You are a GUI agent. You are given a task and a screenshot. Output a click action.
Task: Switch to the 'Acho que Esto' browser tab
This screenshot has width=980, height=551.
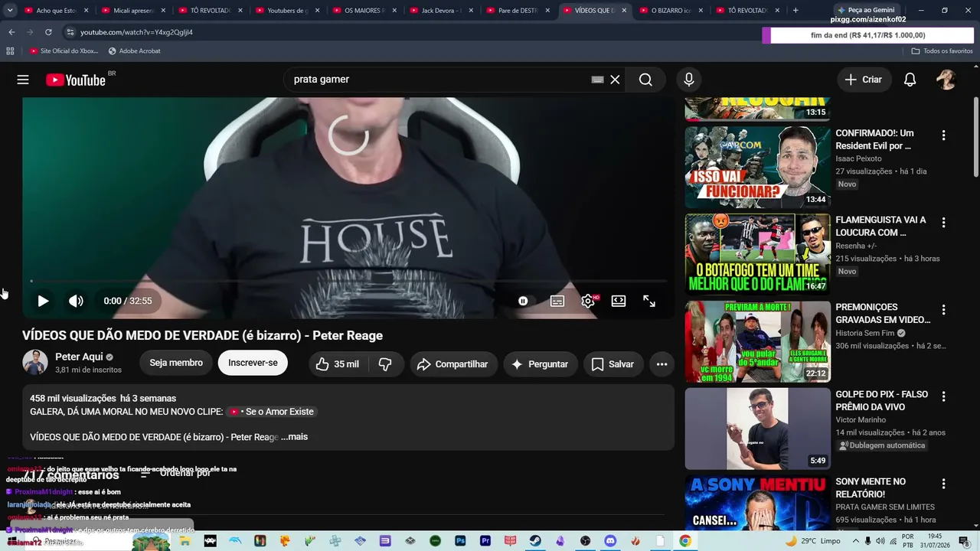[x=56, y=11]
